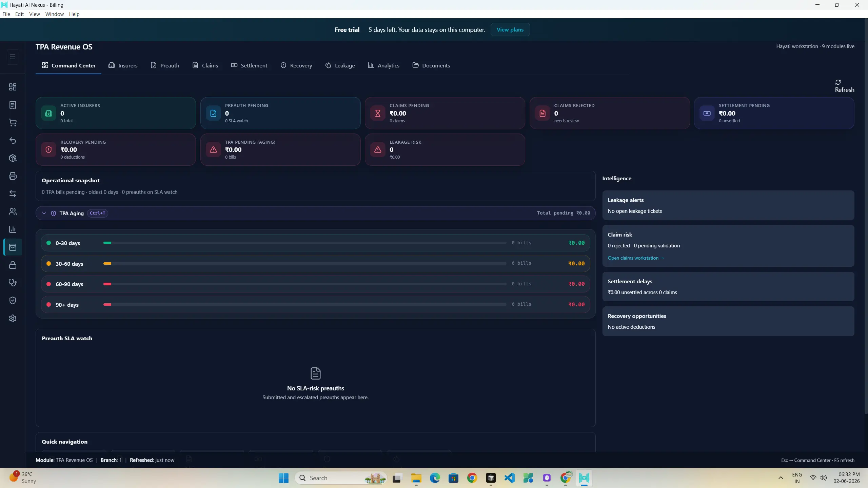Click the 0-30 days progress bar
868x488 pixels.
tap(305, 243)
